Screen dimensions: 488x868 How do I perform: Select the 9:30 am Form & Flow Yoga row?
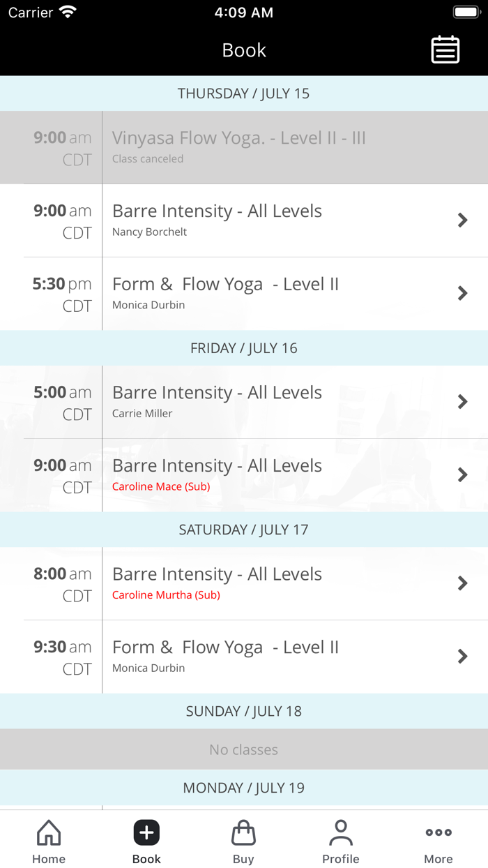[244, 656]
